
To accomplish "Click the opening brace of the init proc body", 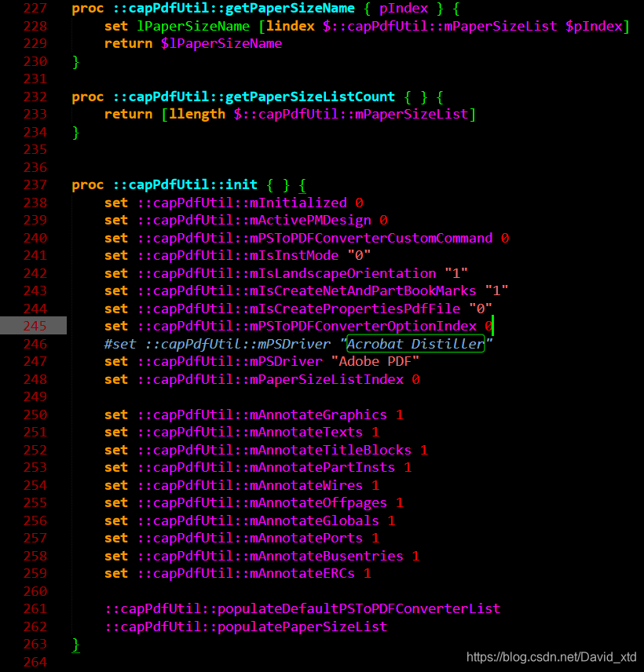I will (302, 185).
